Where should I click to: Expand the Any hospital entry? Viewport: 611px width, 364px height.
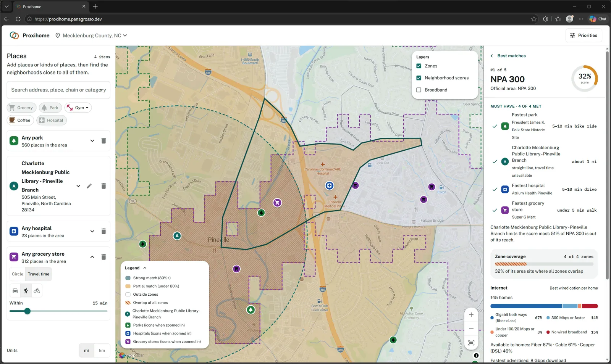tap(92, 231)
